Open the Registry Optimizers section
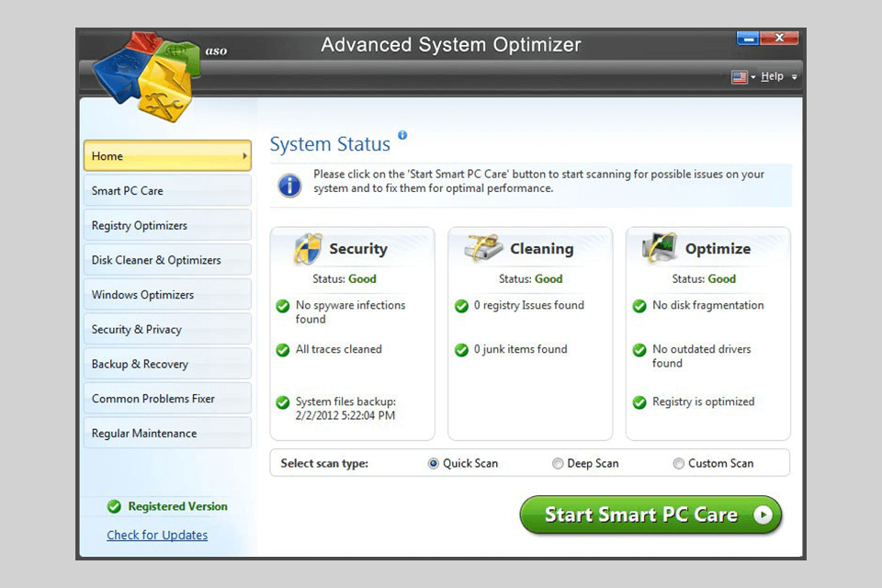This screenshot has height=588, width=882. [x=138, y=225]
